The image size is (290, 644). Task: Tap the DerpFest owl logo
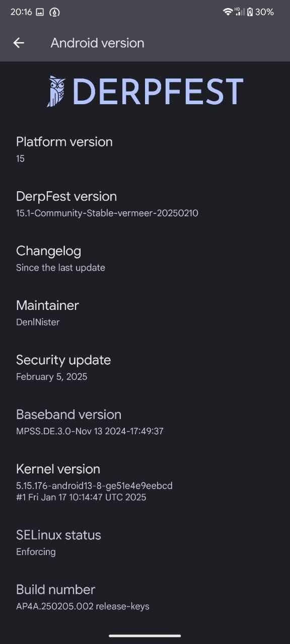point(57,91)
